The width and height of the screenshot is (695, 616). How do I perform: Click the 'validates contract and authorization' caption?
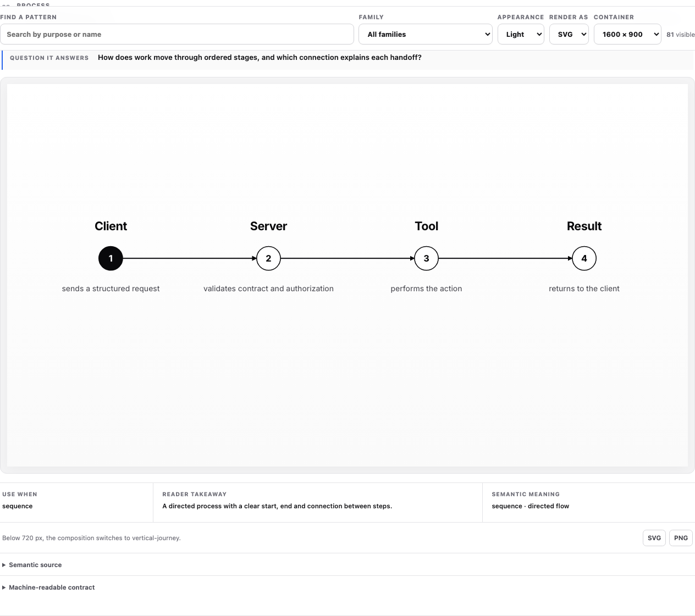coord(268,288)
